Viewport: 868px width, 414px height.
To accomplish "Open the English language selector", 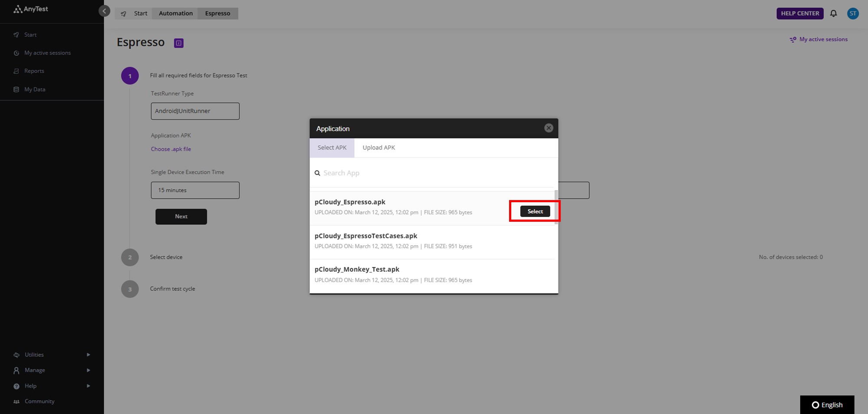I will coord(827,405).
